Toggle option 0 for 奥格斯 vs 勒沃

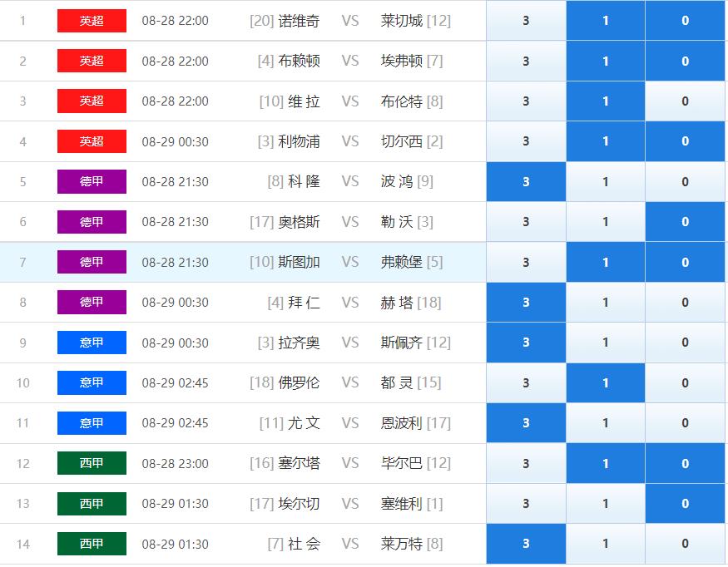pyautogui.click(x=685, y=222)
